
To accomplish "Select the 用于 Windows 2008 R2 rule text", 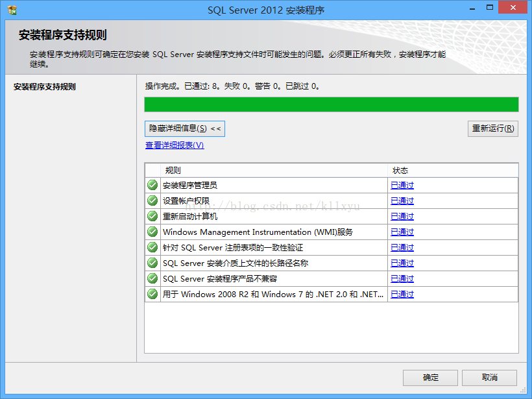I will (272, 295).
